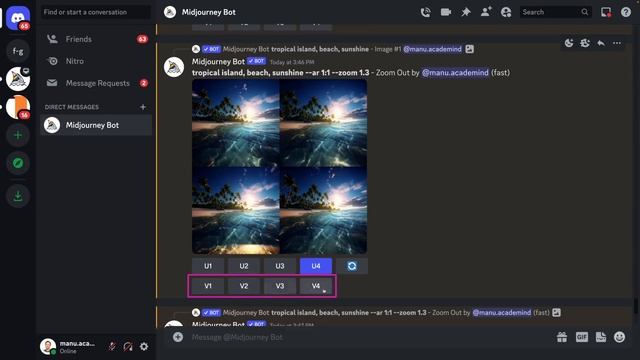Open Midjourney Bot avatar beside message
This screenshot has height=360, width=640.
174,67
